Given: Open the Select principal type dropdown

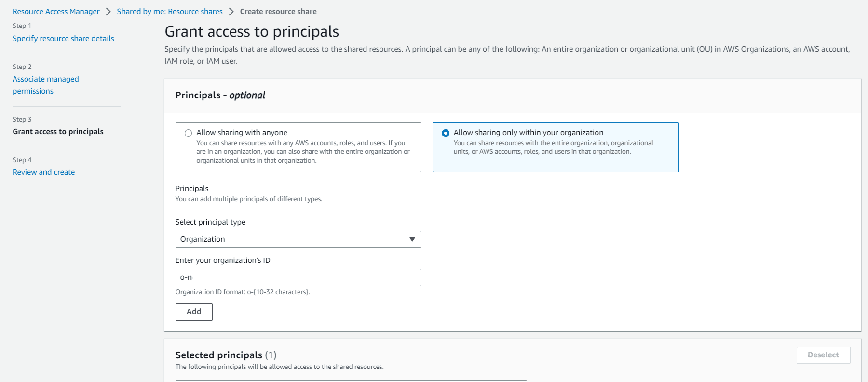Looking at the screenshot, I should tap(298, 239).
